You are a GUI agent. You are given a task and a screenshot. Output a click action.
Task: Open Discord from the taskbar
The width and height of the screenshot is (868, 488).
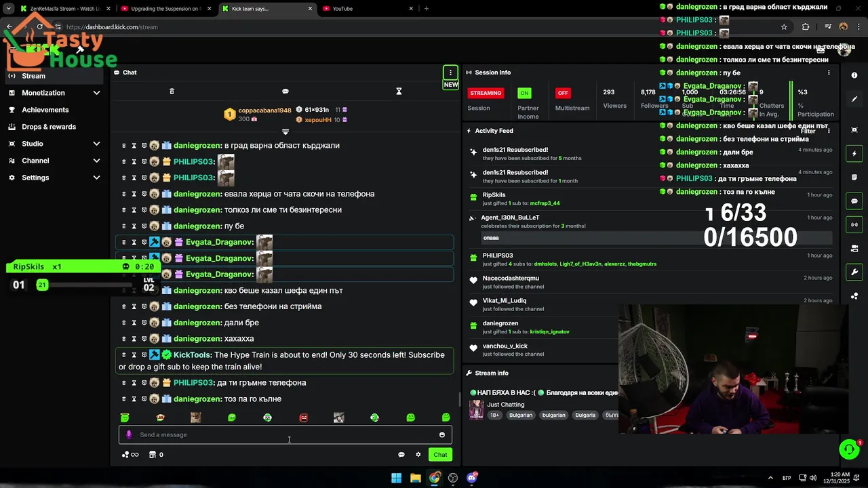tap(472, 478)
